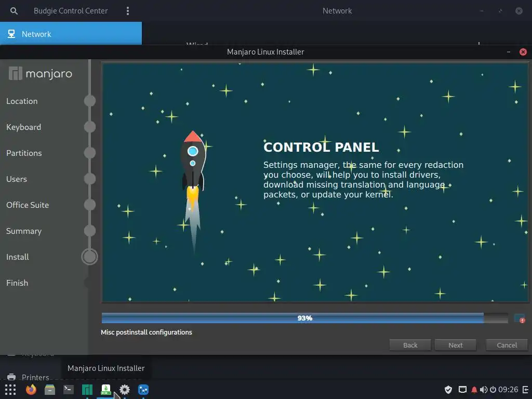
Task: Open the Raven sidebar toggle icon
Action: (526, 390)
